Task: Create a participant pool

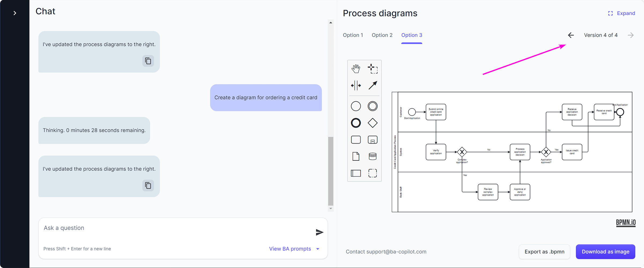Action: tap(356, 173)
